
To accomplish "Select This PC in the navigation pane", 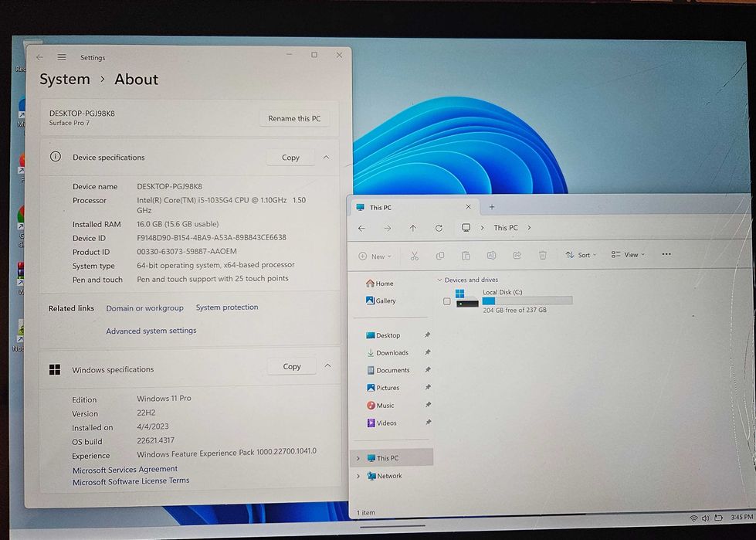I will (x=392, y=457).
